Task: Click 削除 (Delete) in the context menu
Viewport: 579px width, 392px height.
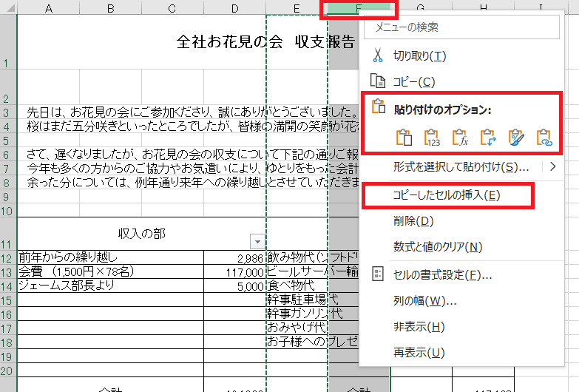Action: click(x=413, y=221)
